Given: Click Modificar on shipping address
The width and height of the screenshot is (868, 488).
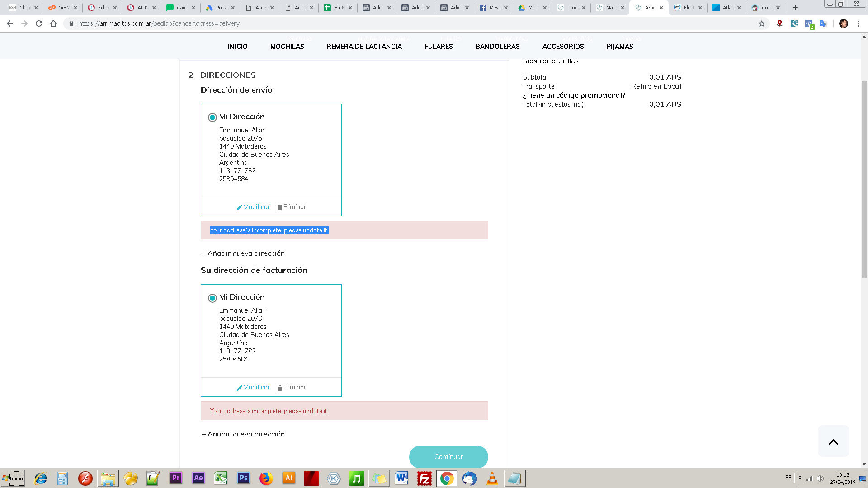Looking at the screenshot, I should [253, 207].
